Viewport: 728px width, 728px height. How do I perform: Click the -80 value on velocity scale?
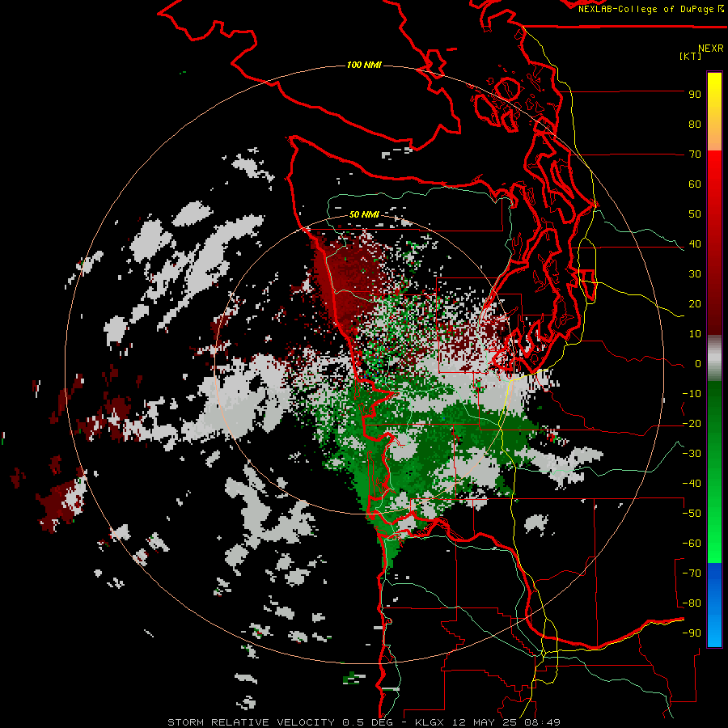pos(692,603)
